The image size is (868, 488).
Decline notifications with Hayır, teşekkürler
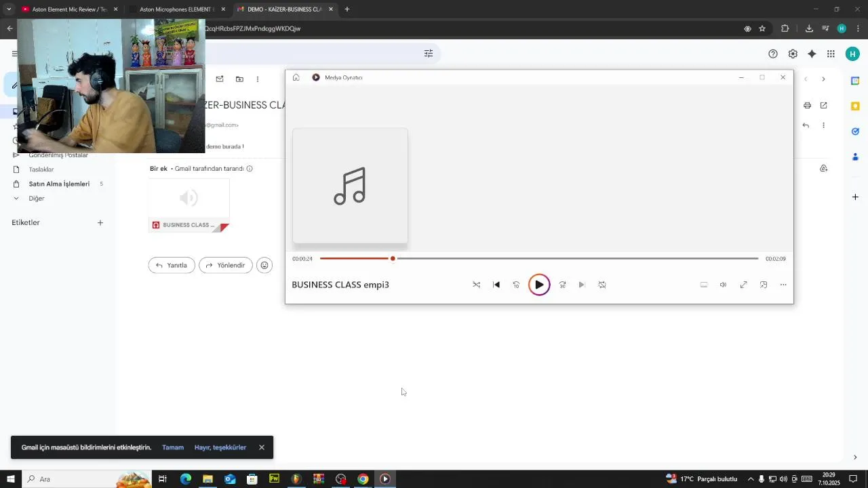pyautogui.click(x=220, y=447)
